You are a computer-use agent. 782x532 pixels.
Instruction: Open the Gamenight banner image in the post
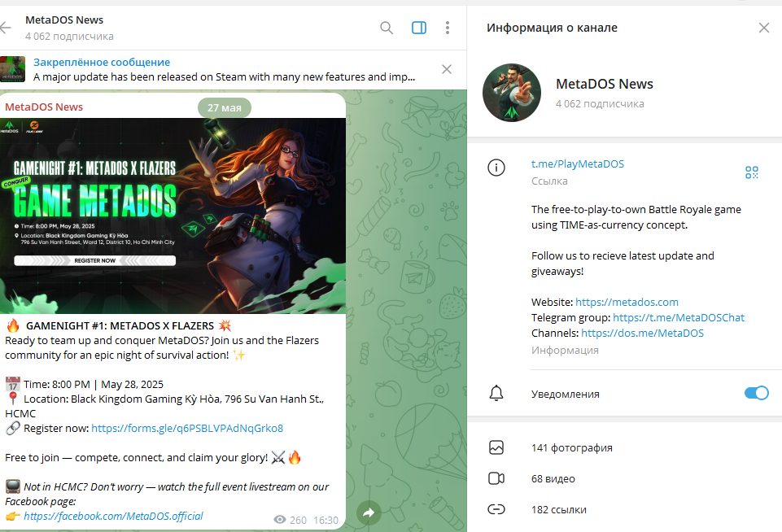(173, 216)
